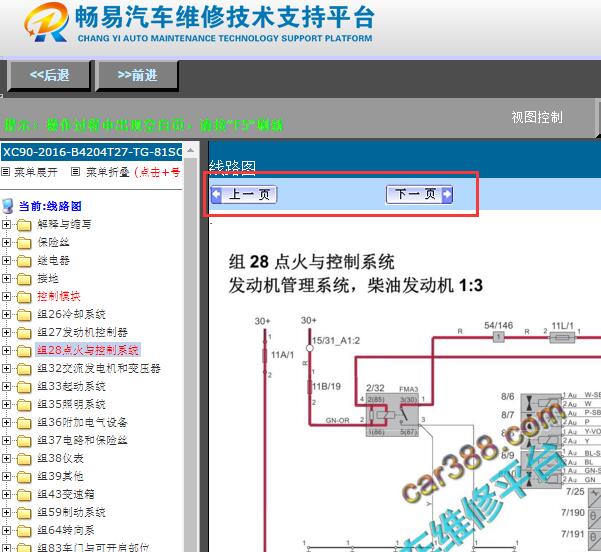Click folder icon of 组38仪表
This screenshot has width=601, height=552.
point(24,459)
